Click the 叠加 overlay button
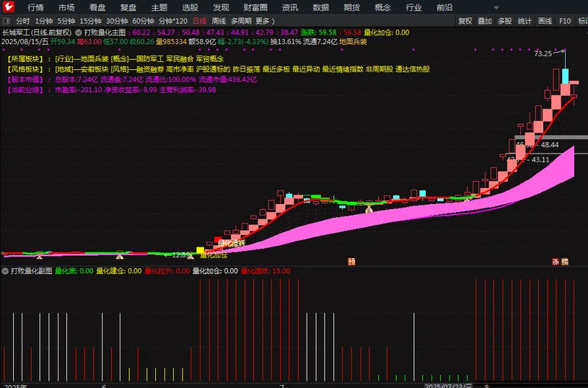This screenshot has width=588, height=388. coord(485,21)
